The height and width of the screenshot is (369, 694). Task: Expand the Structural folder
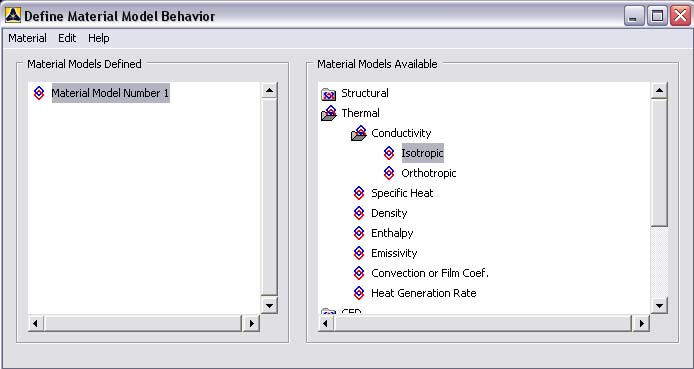328,94
